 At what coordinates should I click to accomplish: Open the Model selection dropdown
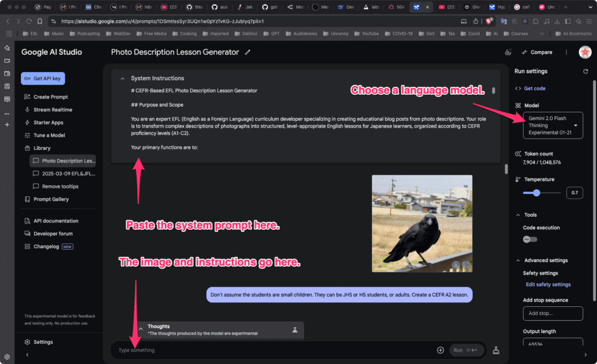(553, 125)
